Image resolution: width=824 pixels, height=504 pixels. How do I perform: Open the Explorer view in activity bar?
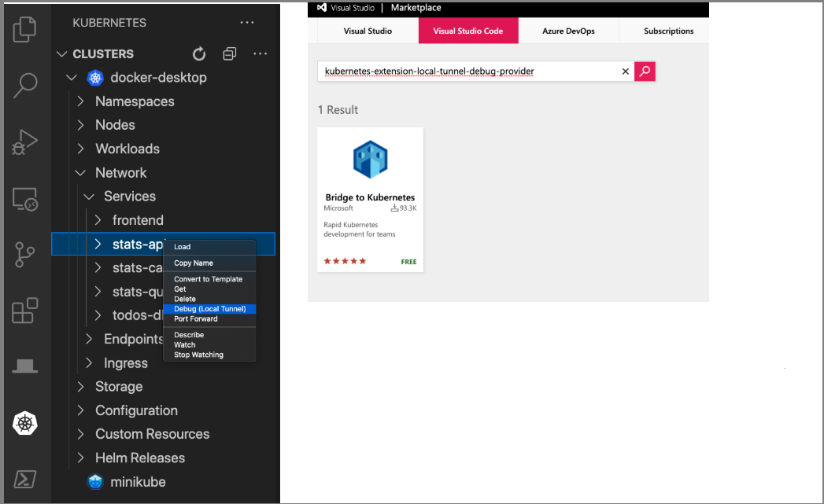(25, 29)
